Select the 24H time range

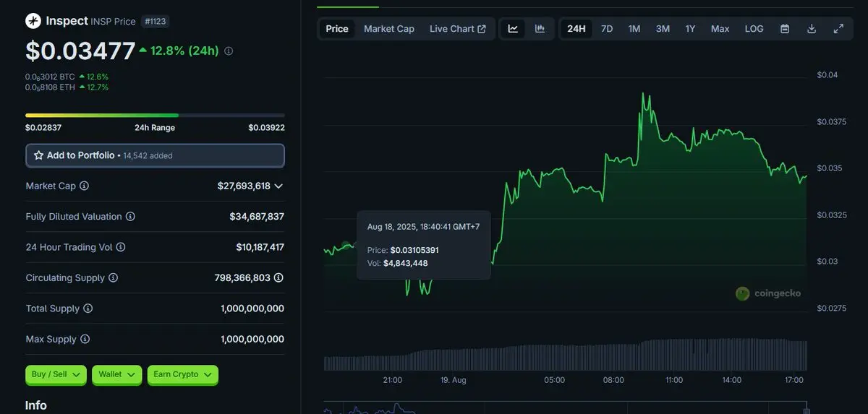click(x=576, y=29)
